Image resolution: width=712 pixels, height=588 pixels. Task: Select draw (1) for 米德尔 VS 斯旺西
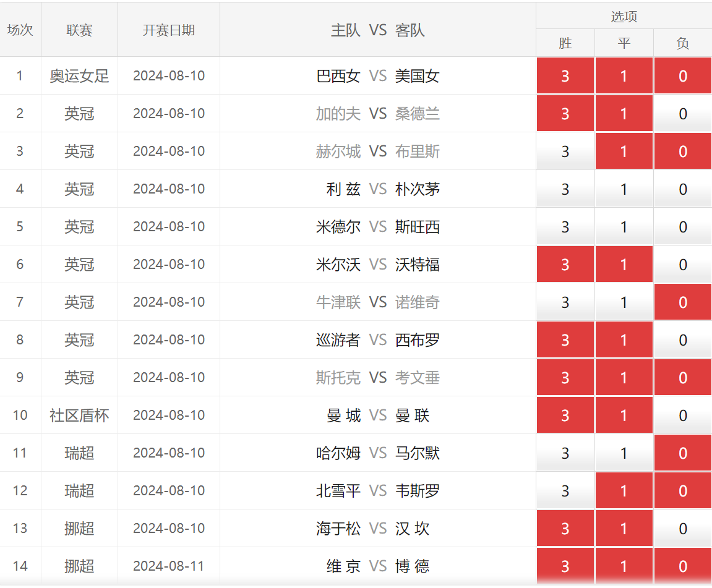click(x=624, y=226)
